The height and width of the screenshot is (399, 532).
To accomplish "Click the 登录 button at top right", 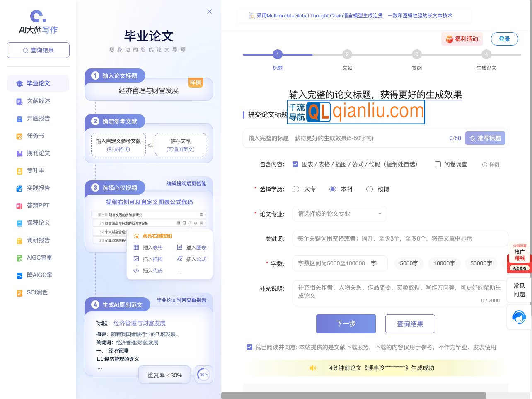I will 505,39.
